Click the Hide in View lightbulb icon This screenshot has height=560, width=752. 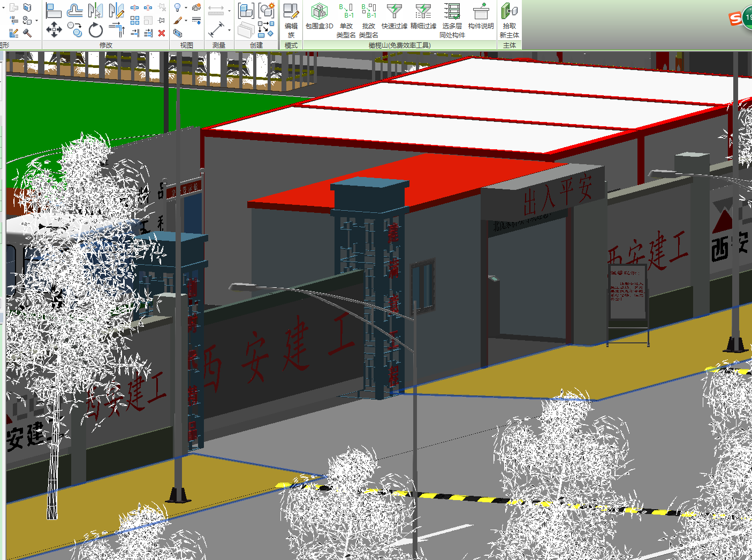pyautogui.click(x=177, y=7)
